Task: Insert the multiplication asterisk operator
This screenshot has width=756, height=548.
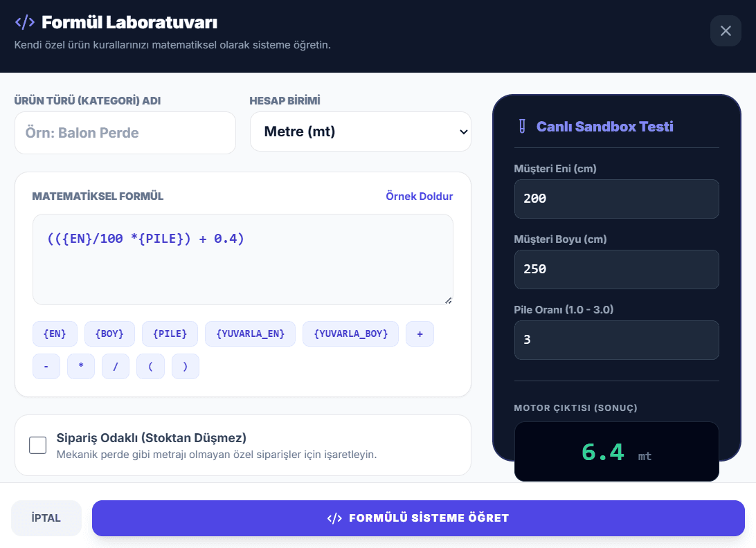Action: pyautogui.click(x=81, y=366)
